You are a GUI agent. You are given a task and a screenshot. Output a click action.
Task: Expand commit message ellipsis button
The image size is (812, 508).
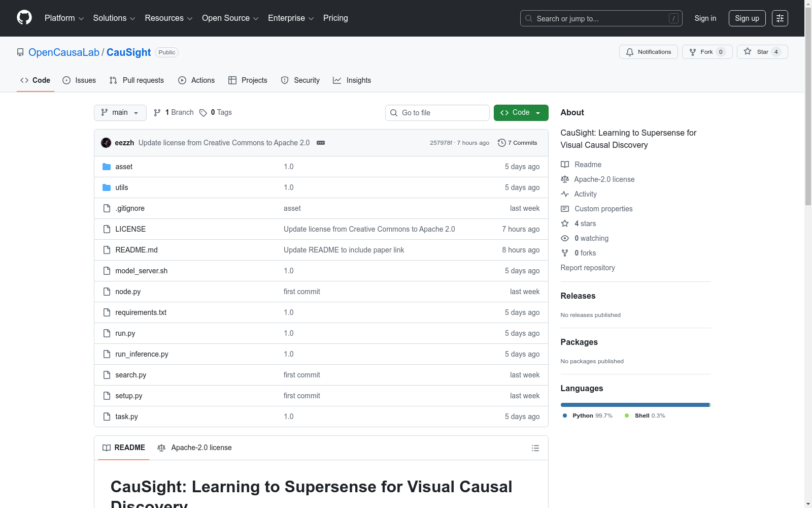pos(321,143)
